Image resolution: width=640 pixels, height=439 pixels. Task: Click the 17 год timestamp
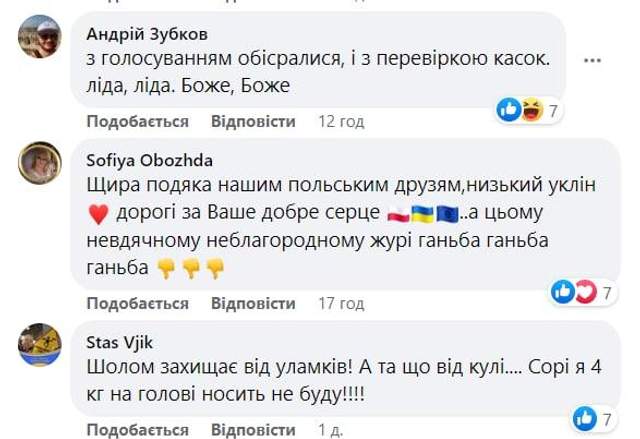340,303
